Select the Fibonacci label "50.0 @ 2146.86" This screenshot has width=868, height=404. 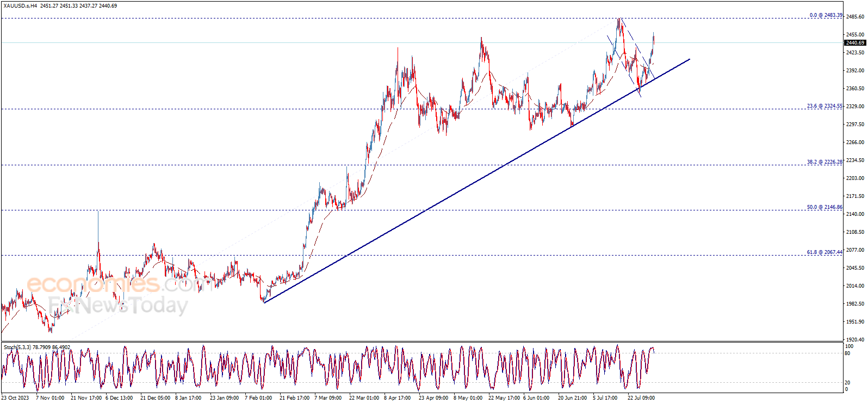pos(824,207)
